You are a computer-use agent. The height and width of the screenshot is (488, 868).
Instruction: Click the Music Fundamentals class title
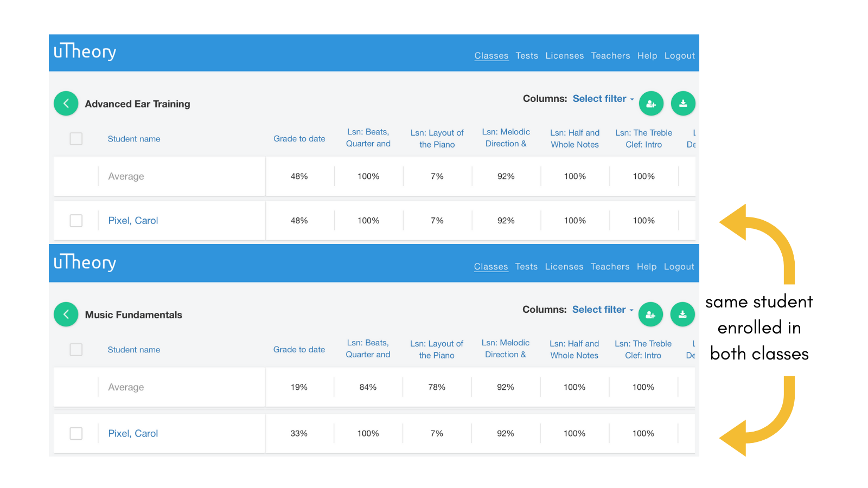[x=133, y=315]
